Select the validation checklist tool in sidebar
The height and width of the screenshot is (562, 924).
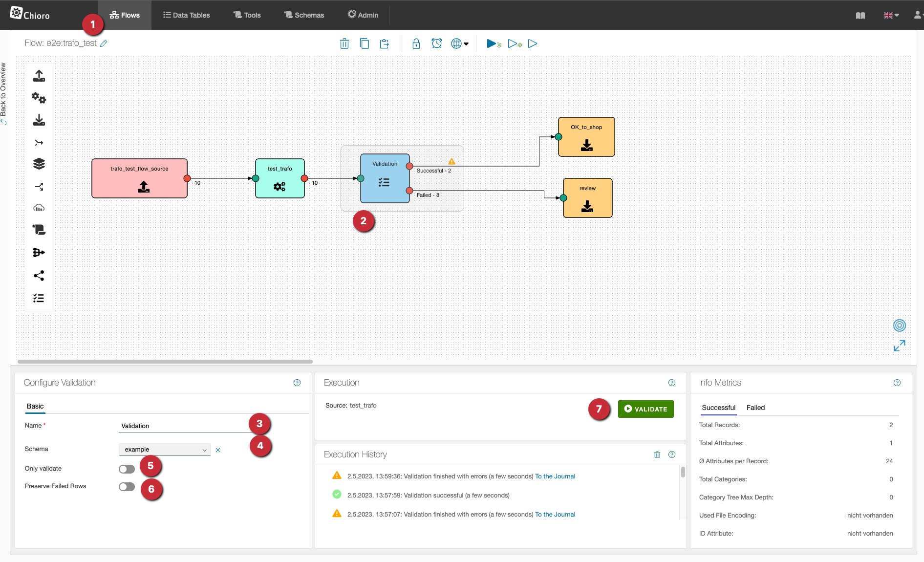point(39,298)
